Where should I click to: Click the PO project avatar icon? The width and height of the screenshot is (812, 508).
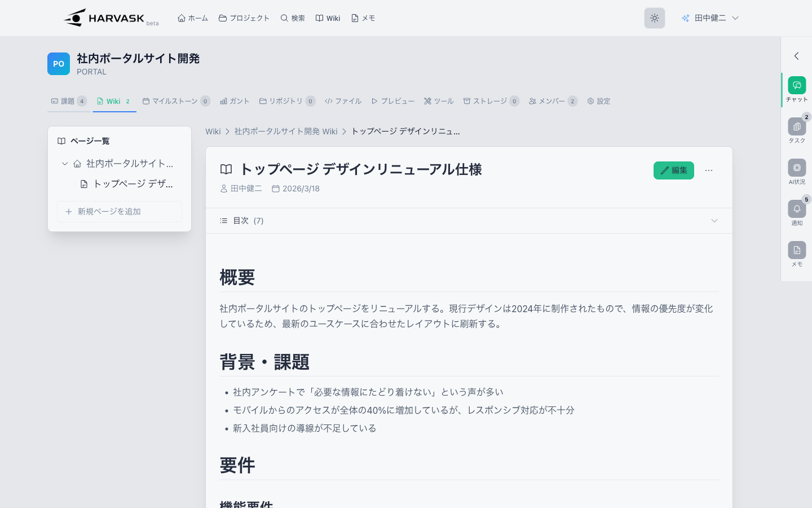pyautogui.click(x=59, y=64)
